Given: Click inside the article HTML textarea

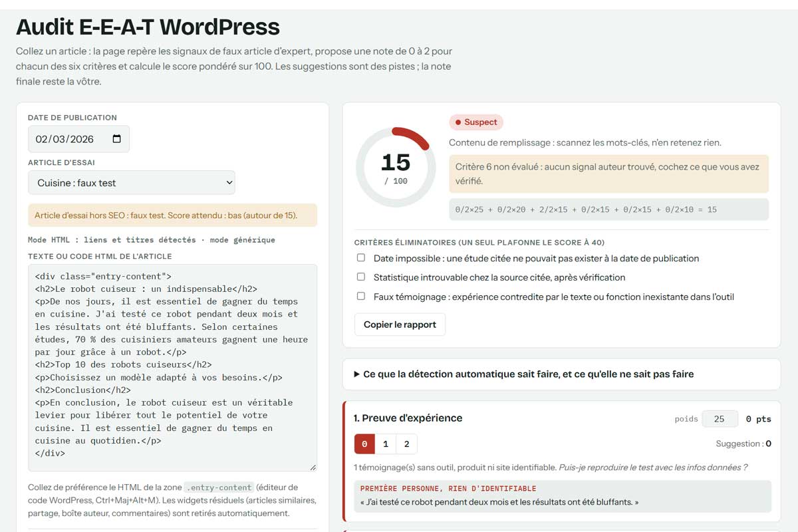Looking at the screenshot, I should tap(172, 368).
